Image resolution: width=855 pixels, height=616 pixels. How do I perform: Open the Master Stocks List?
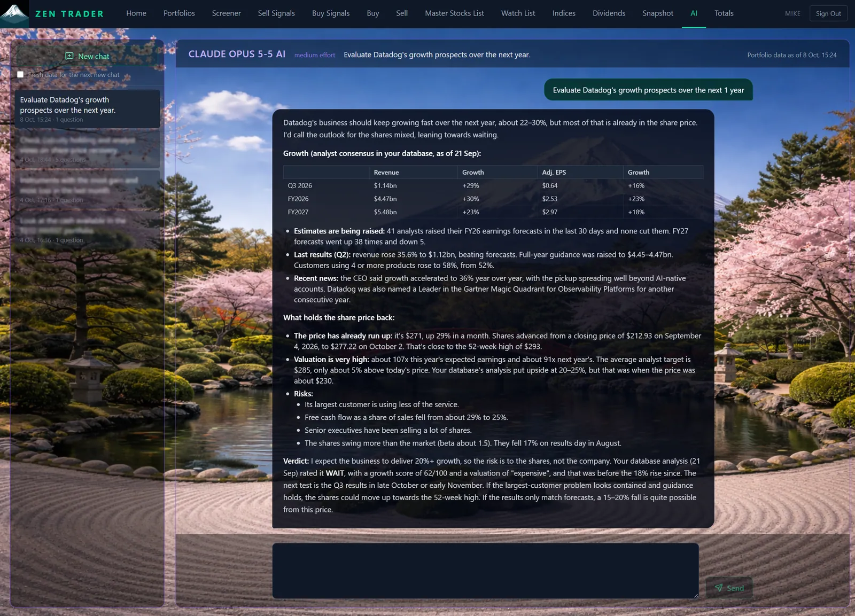(x=455, y=13)
